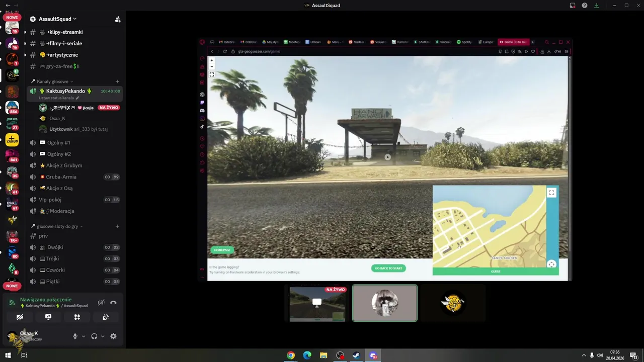
Task: Open the activities launcher button
Action: (x=77, y=317)
